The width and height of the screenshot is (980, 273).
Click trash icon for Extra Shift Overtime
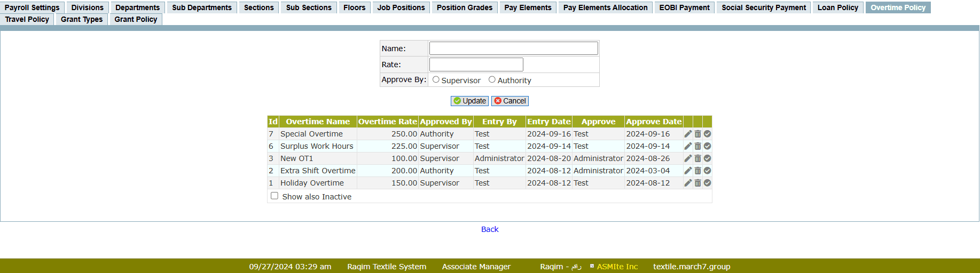pyautogui.click(x=697, y=171)
